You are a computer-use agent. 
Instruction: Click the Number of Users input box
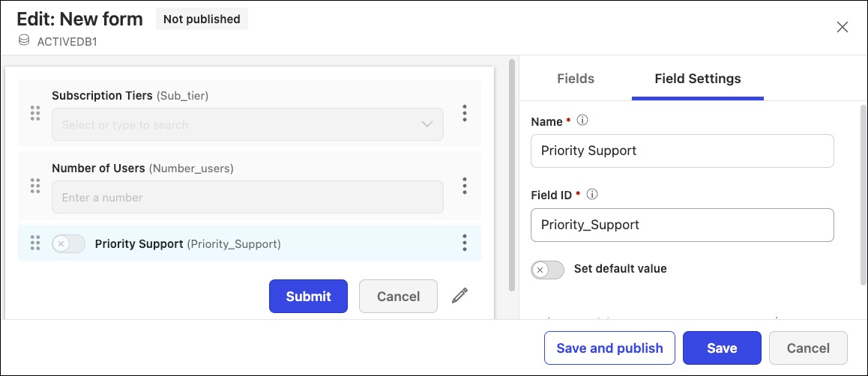(x=247, y=197)
